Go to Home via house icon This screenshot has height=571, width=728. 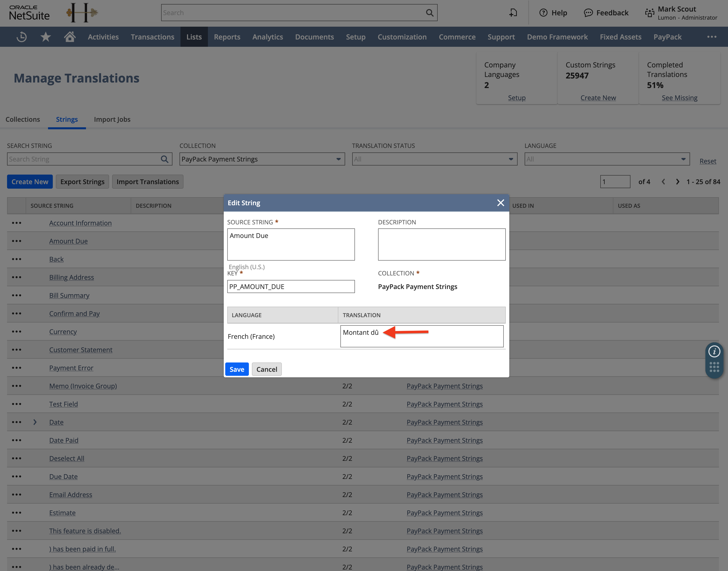point(69,37)
